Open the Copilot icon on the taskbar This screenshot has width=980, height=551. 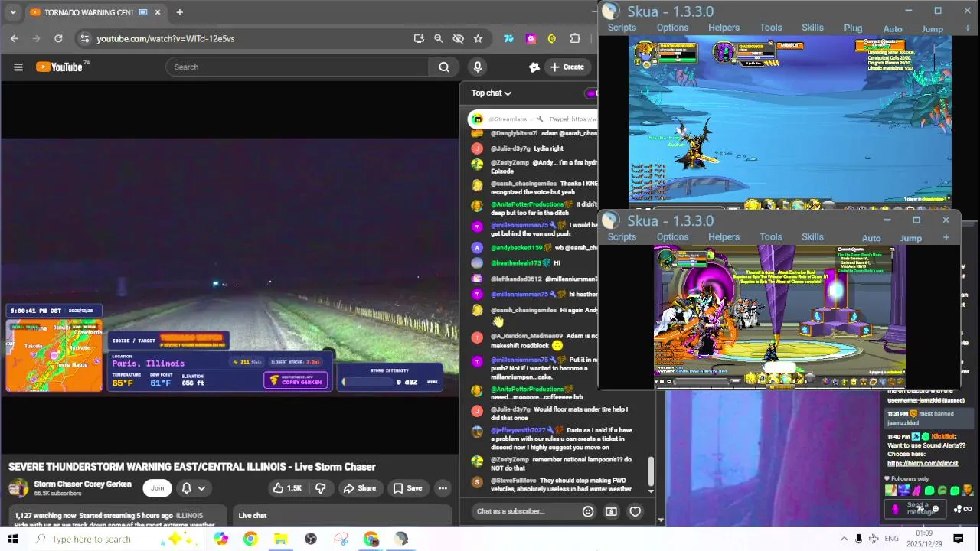click(x=220, y=539)
